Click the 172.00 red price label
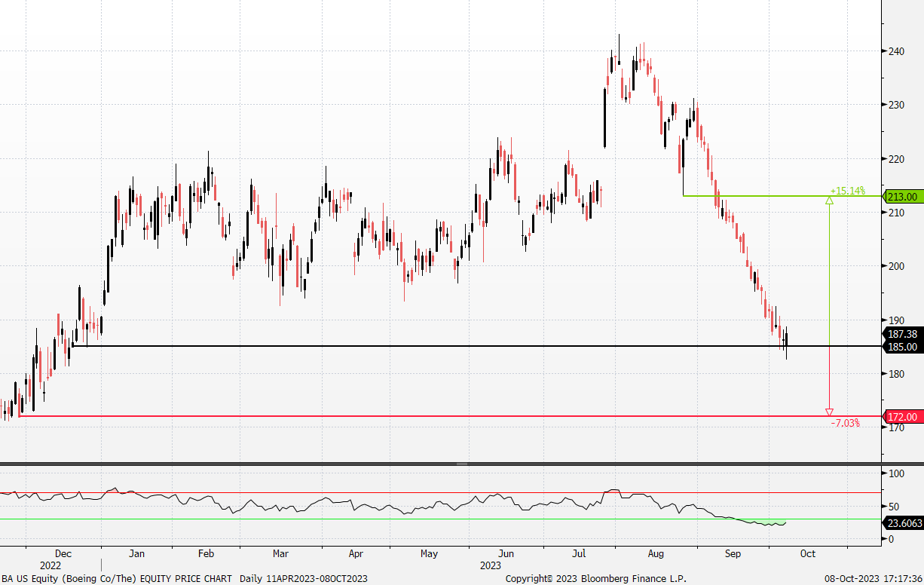Viewport: 924px width, 585px height. point(902,417)
